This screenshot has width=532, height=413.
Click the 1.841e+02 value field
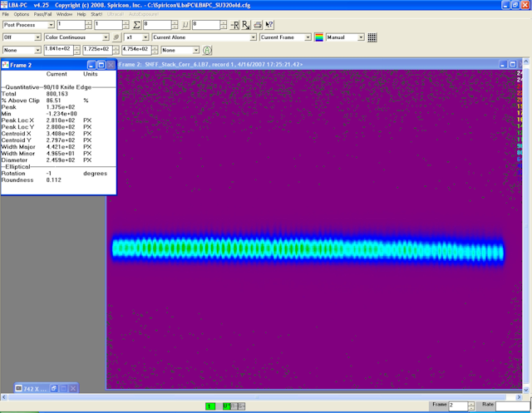59,50
